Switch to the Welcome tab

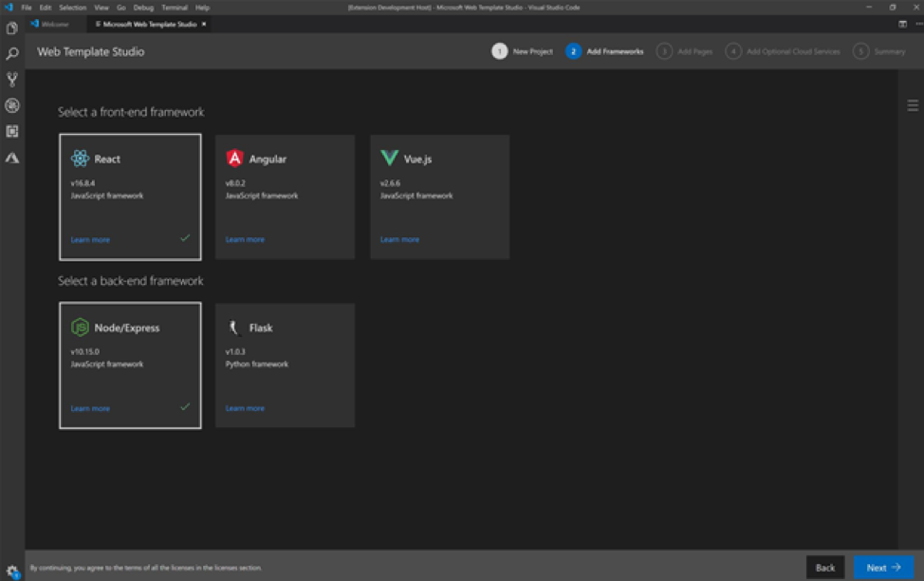point(54,24)
